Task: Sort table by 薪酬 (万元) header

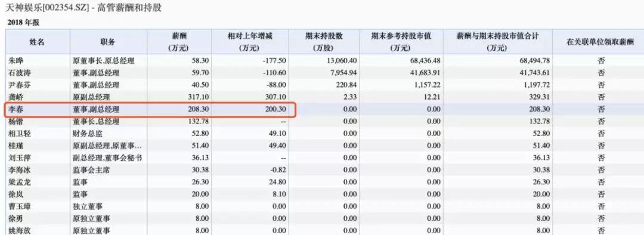Action: (x=178, y=42)
